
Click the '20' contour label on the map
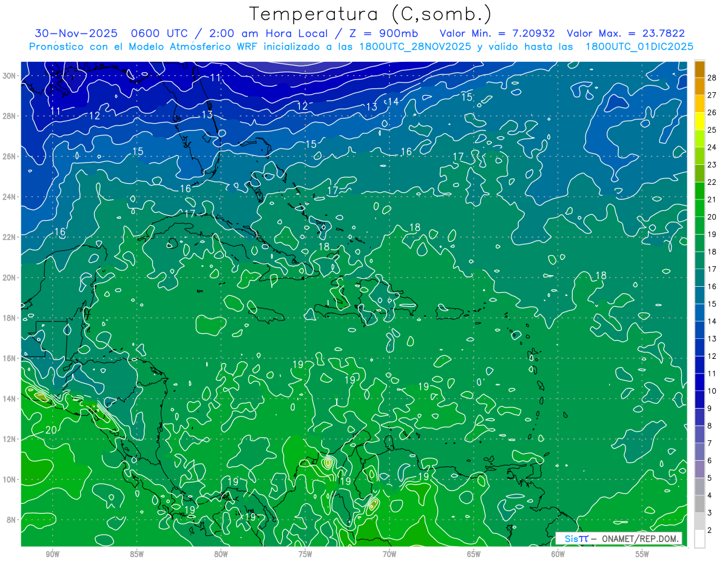coord(51,430)
